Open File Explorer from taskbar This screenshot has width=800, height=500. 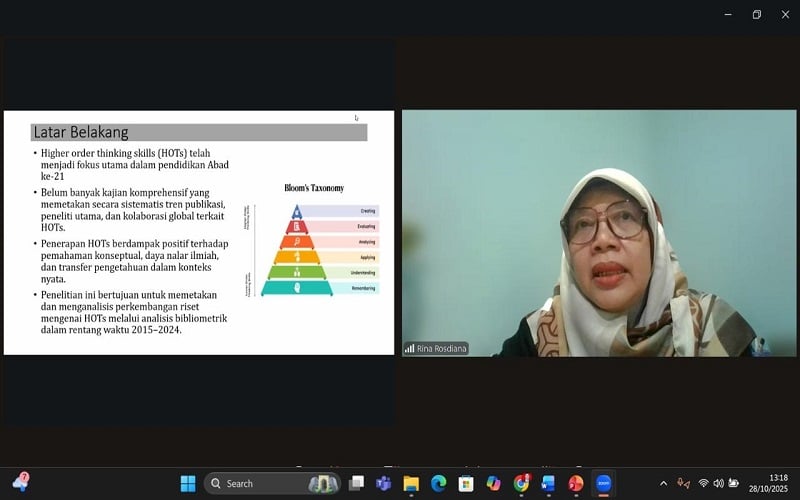(411, 484)
